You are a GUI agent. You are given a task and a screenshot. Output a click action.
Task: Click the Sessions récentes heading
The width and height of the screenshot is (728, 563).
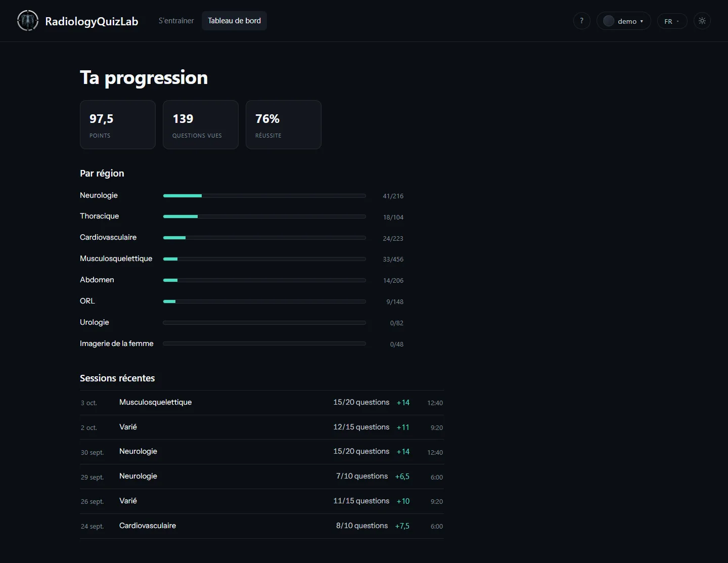[117, 378]
